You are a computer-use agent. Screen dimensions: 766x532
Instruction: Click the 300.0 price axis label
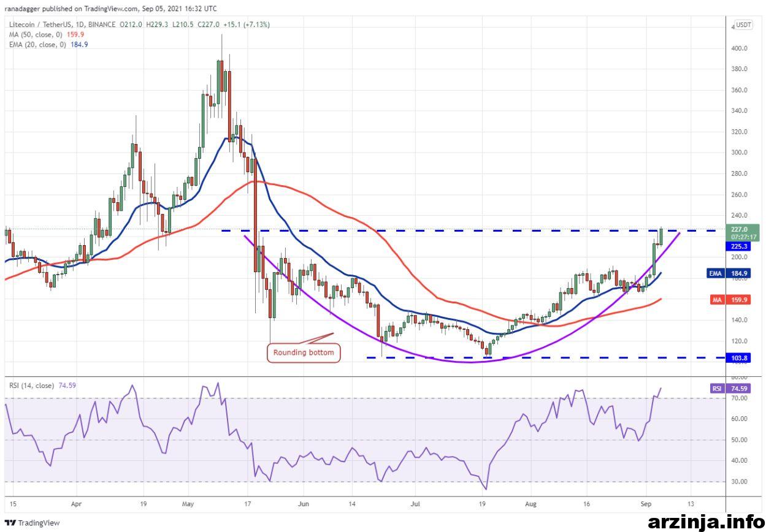pos(739,153)
